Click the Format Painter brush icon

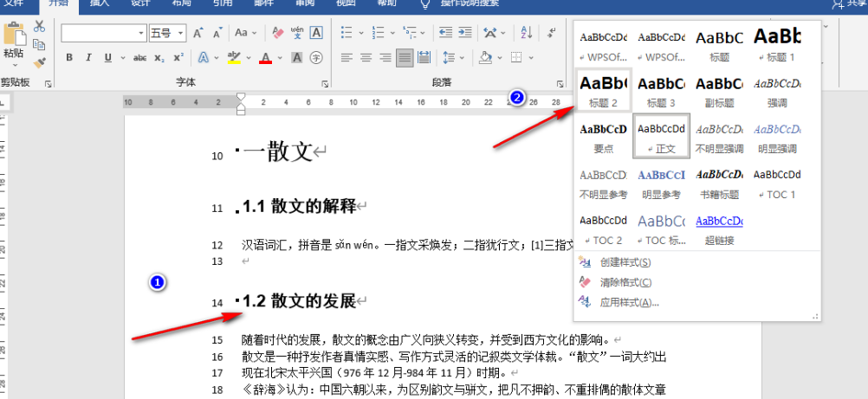click(39, 62)
